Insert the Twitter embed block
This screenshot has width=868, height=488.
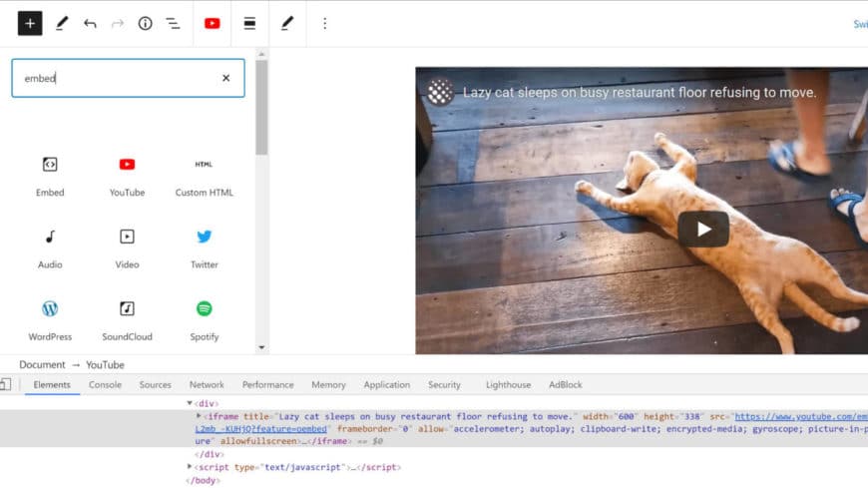205,246
